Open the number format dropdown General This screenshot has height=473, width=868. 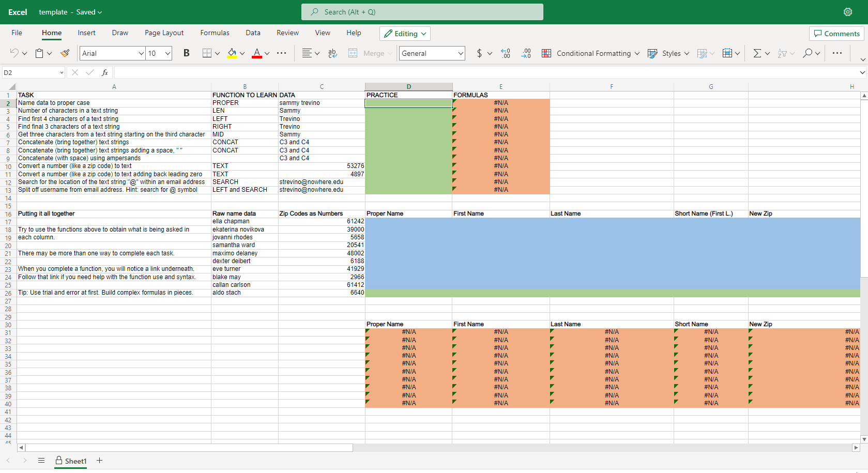(432, 53)
